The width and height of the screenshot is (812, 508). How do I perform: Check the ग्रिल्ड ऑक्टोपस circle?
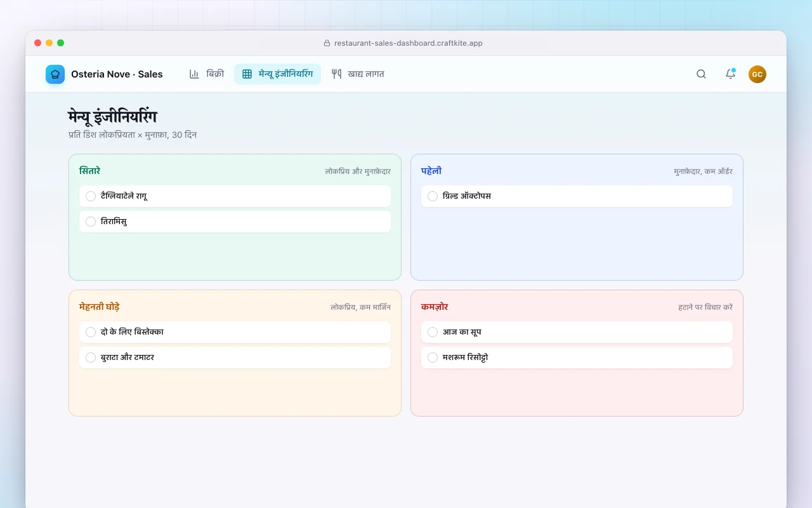tap(433, 196)
